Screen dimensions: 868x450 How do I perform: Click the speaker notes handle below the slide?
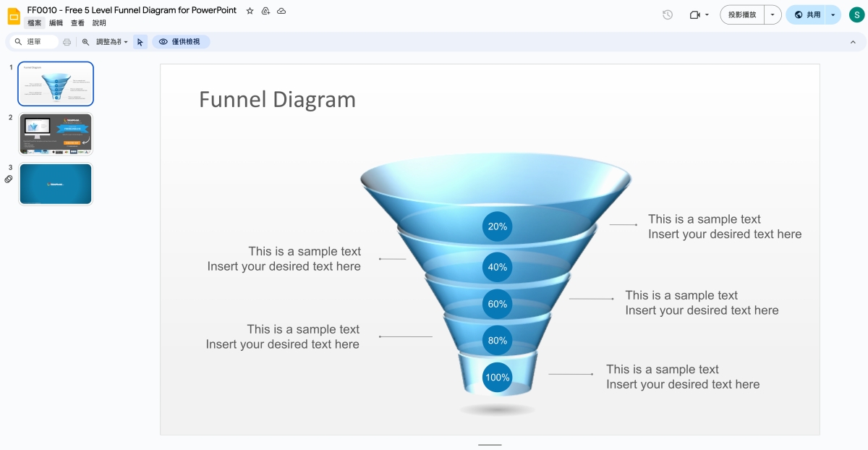(490, 444)
